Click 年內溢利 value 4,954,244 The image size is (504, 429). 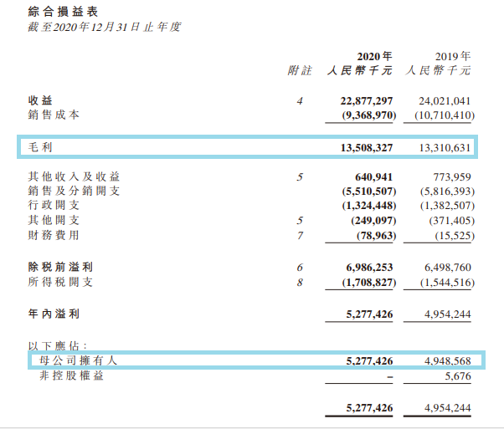coord(447,314)
